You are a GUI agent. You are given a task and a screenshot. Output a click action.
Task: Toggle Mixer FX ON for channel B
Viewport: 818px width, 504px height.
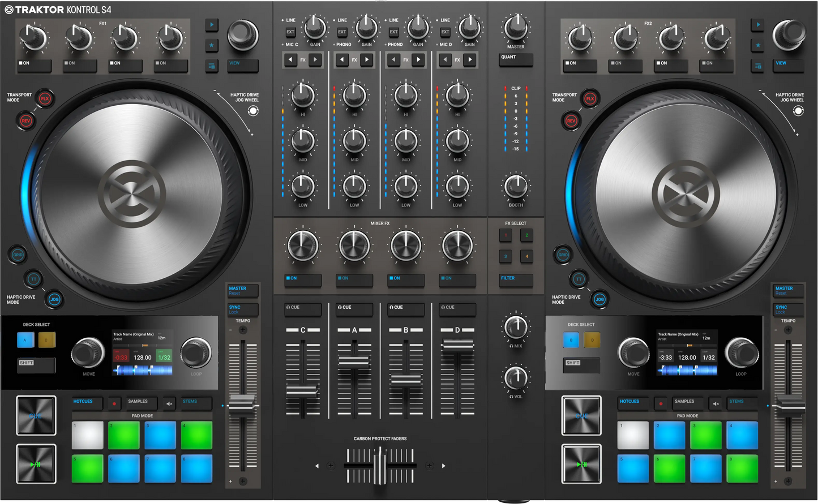click(405, 278)
